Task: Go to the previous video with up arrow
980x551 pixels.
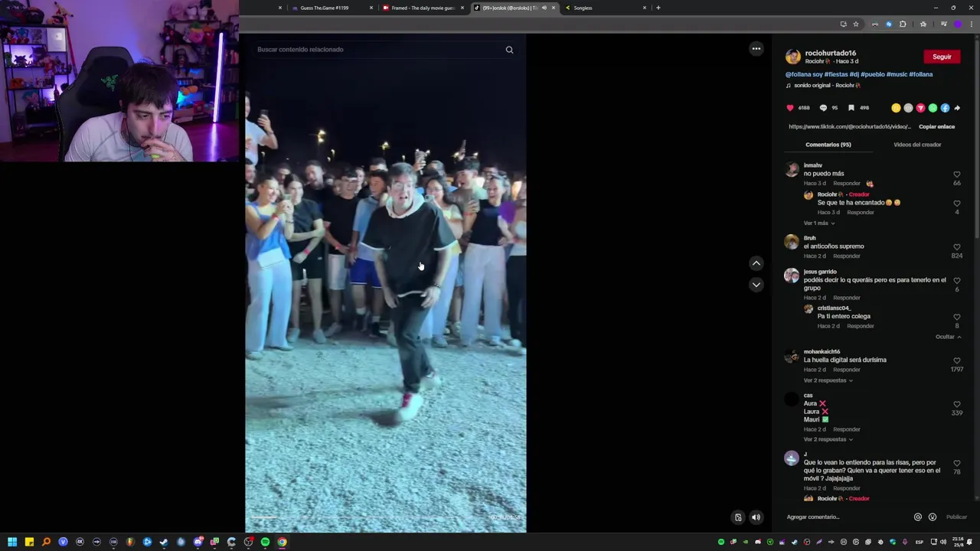Action: [756, 263]
